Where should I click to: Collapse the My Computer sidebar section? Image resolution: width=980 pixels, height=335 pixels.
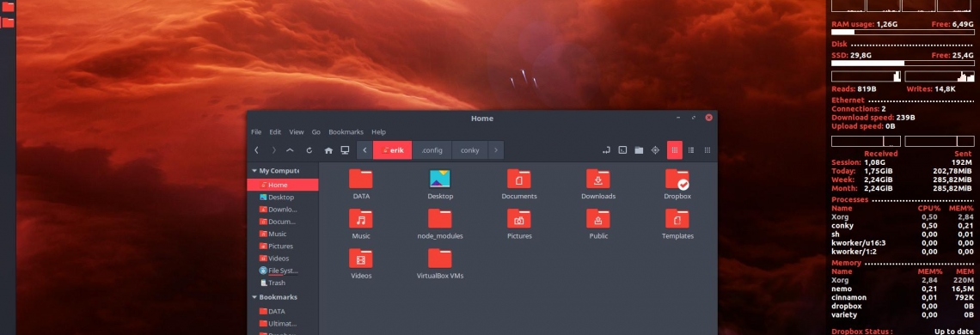254,171
